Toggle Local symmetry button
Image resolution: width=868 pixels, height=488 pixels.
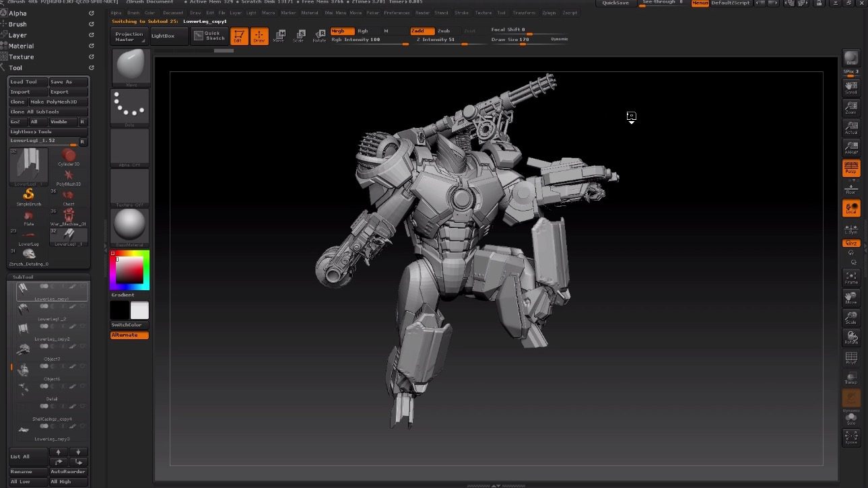click(x=851, y=208)
